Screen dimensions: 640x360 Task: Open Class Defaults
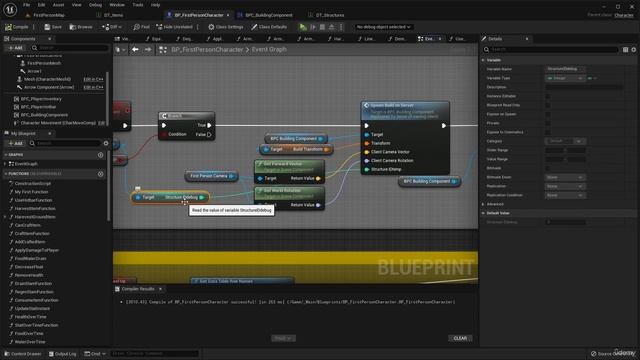click(269, 27)
